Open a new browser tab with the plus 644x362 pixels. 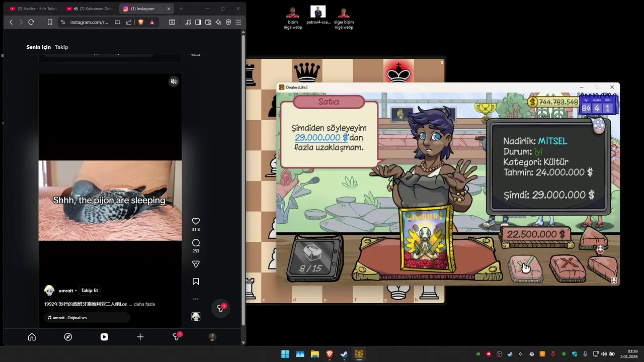pos(181,9)
